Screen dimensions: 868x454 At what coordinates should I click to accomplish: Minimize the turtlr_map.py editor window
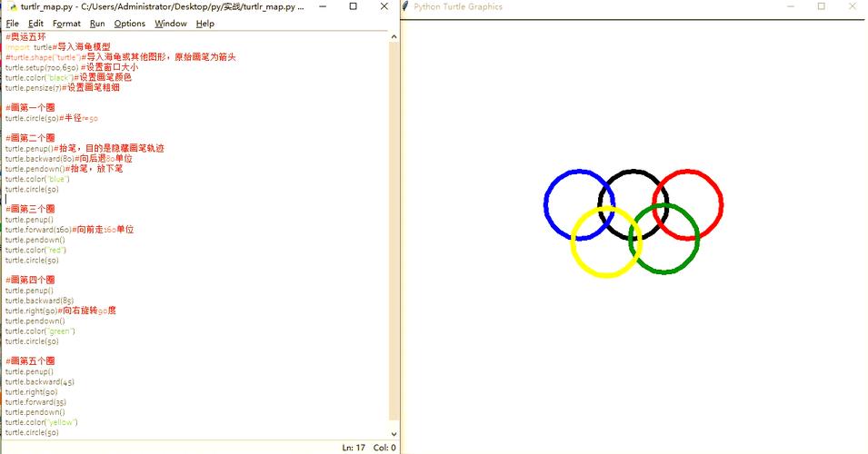323,6
